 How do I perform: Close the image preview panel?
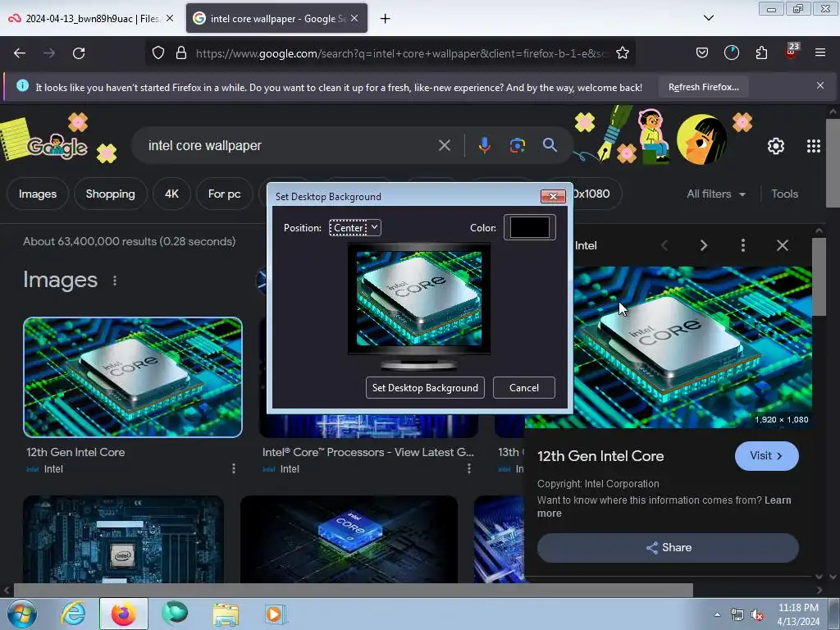point(782,245)
